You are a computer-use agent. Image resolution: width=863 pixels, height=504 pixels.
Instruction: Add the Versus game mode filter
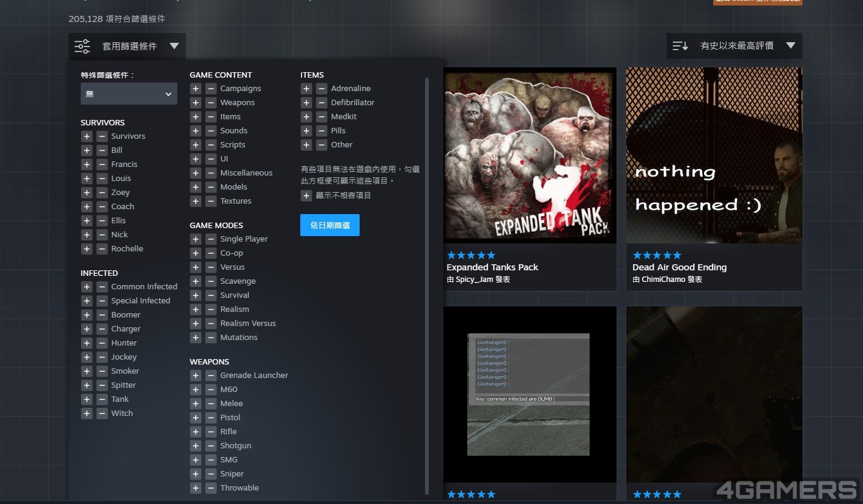tap(195, 267)
